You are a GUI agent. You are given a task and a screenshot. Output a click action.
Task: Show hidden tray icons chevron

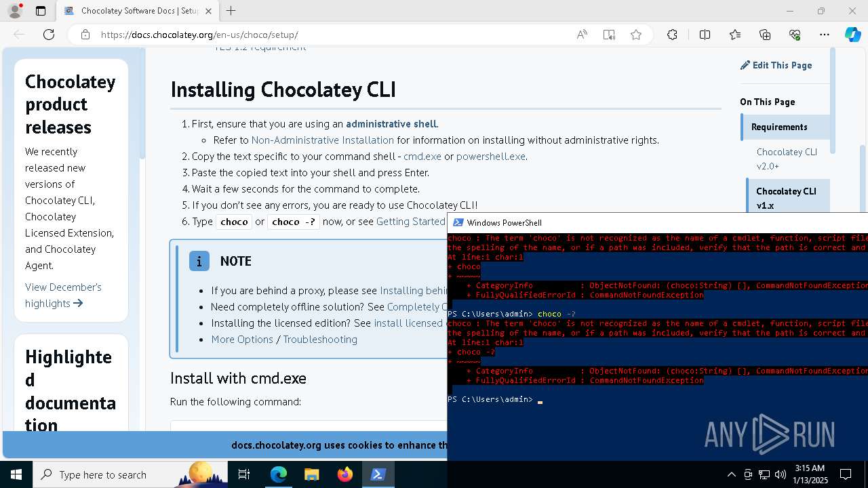pos(731,474)
